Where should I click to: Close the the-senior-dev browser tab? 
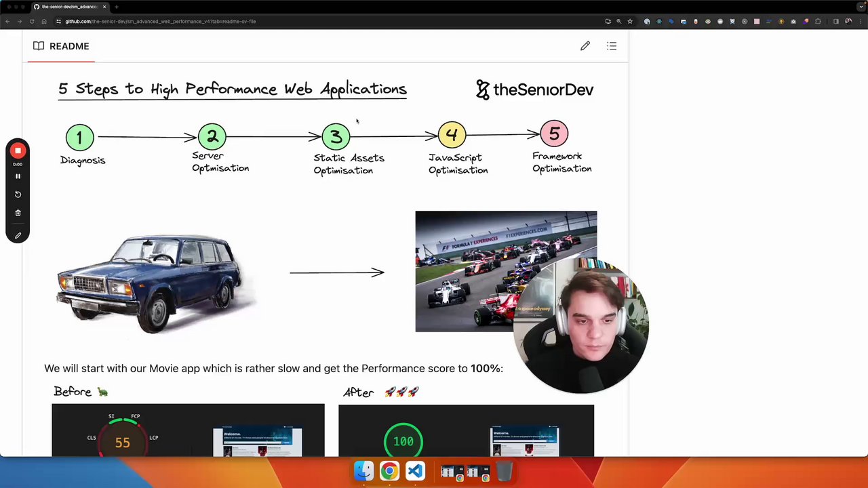coord(104,7)
